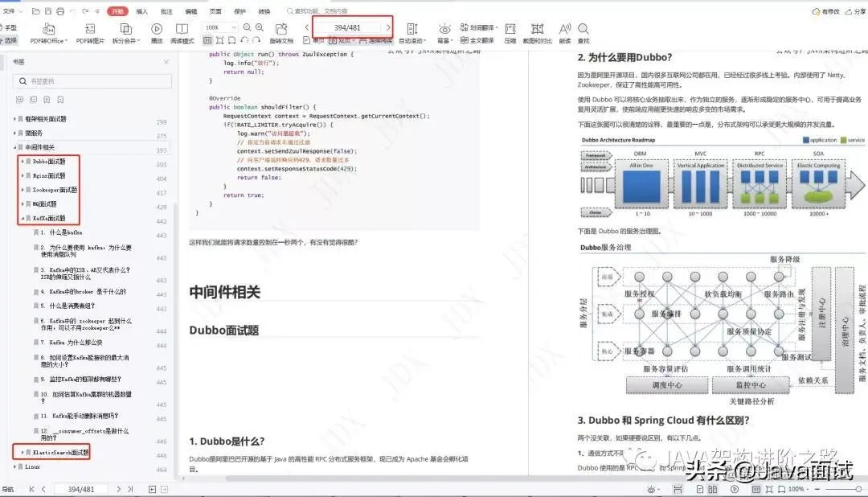Click the 书签查找 bookmark search field

pos(92,81)
